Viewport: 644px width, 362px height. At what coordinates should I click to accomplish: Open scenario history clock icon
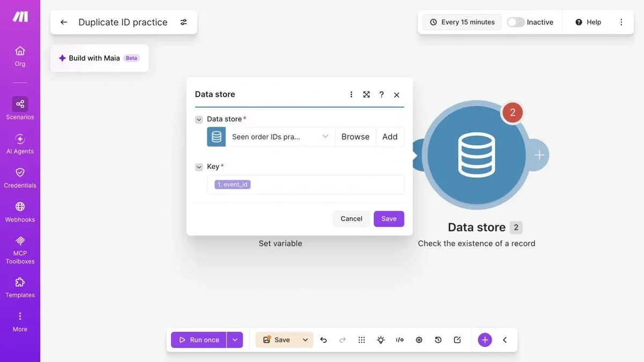click(x=438, y=340)
